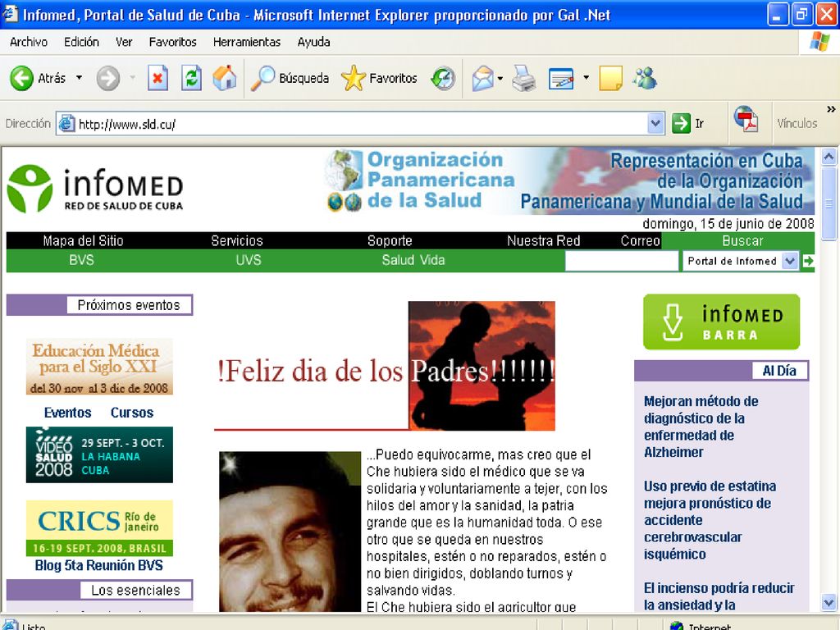This screenshot has height=630, width=840.
Task: Open the Mail button dropdown arrow
Action: tap(500, 79)
